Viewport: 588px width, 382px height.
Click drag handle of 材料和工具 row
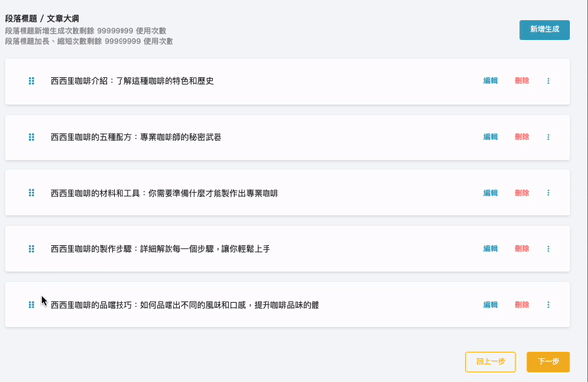(32, 193)
